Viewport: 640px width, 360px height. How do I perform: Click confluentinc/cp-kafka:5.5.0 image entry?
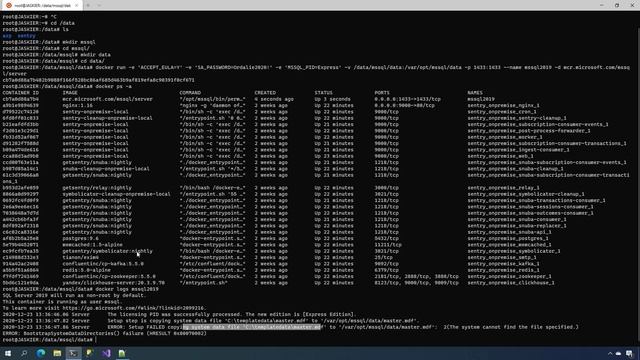point(103,264)
